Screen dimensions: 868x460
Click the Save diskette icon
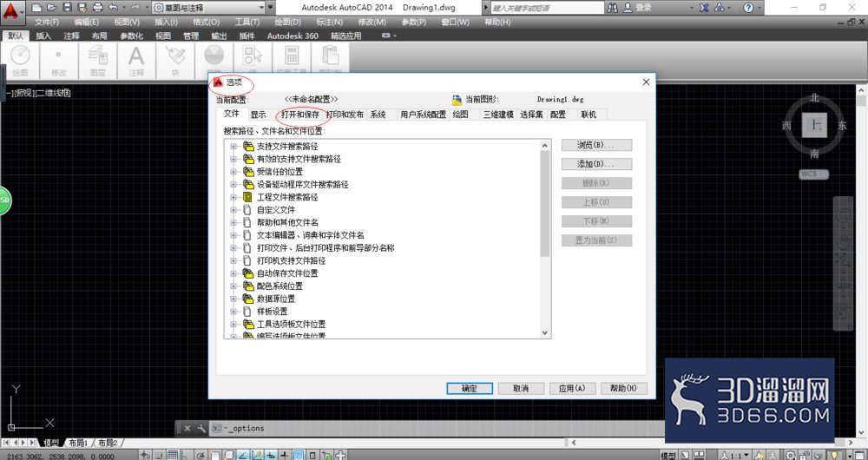(x=68, y=7)
